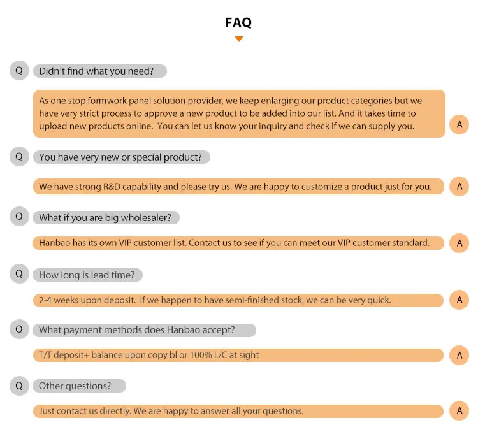Click the answer about one stop formwork panel provider
Image resolution: width=478 pixels, height=448 pixels.
pyautogui.click(x=238, y=113)
